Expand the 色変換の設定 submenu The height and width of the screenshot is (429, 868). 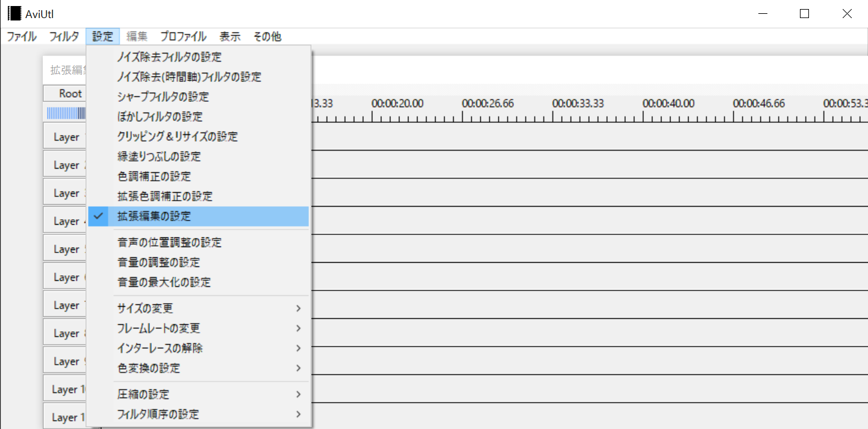click(x=198, y=368)
